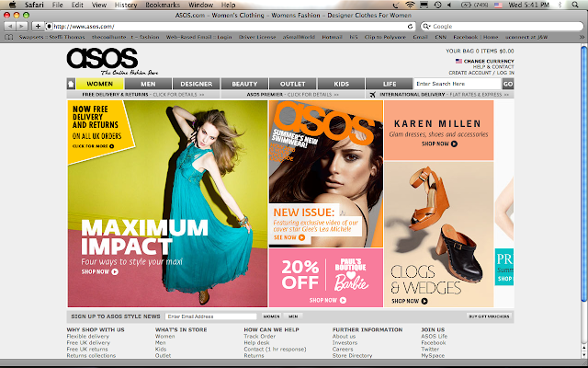Click the MEN newsletter signup button
Image resolution: width=588 pixels, height=368 pixels.
[293, 316]
